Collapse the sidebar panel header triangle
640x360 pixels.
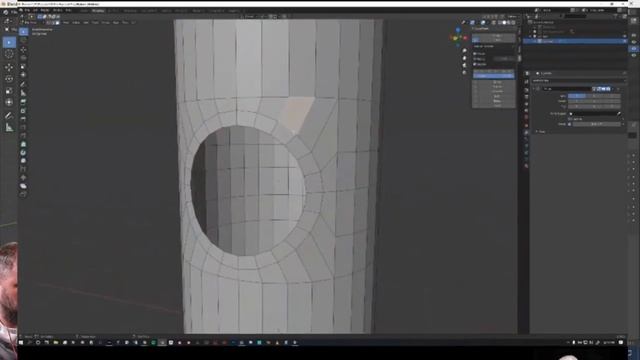[x=473, y=29]
